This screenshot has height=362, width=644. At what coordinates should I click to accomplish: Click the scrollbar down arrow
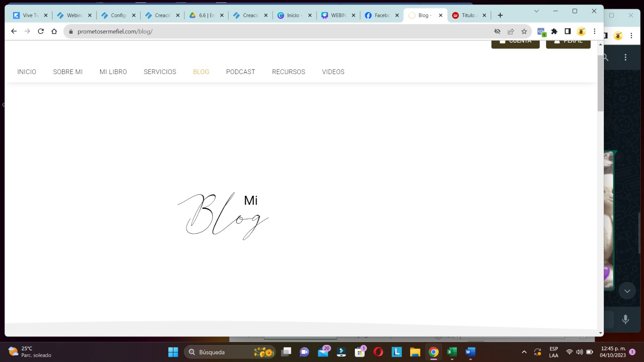[601, 333]
